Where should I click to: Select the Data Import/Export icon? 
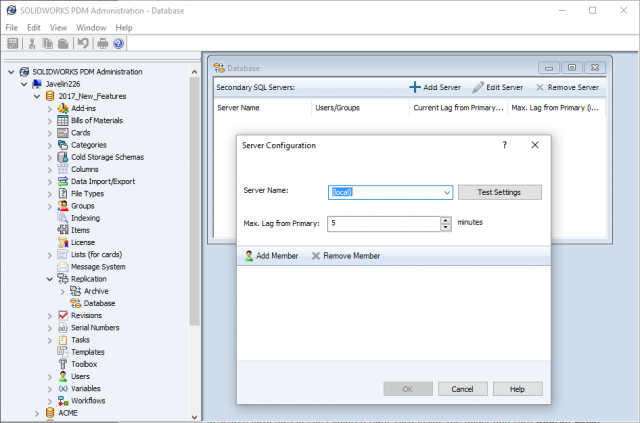[63, 181]
